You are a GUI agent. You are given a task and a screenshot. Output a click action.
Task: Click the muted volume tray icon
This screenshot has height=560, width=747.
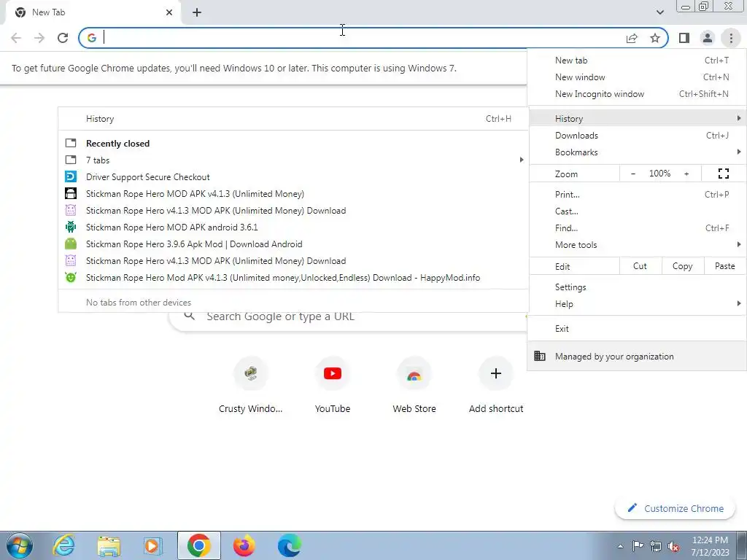pos(673,546)
